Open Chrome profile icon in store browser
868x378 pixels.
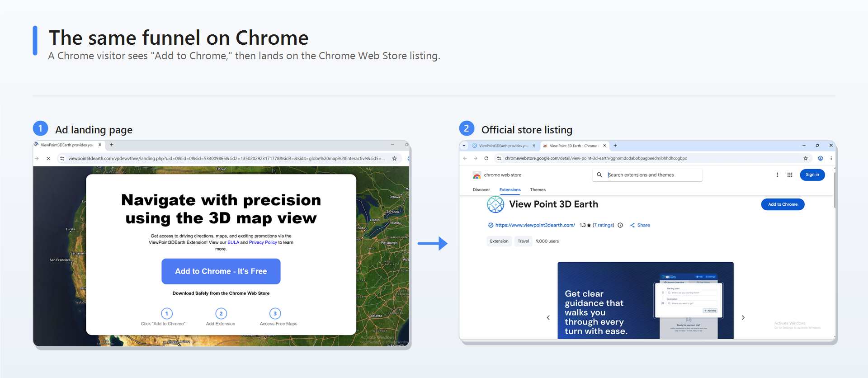821,158
